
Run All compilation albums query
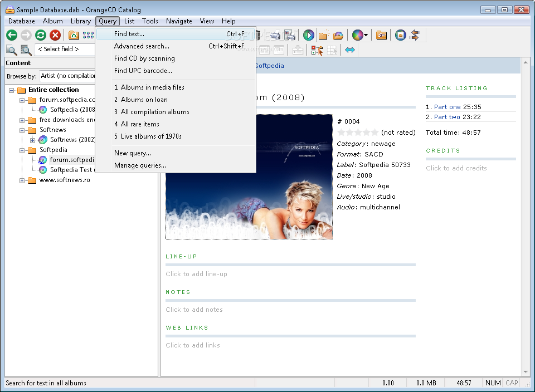[176, 112]
